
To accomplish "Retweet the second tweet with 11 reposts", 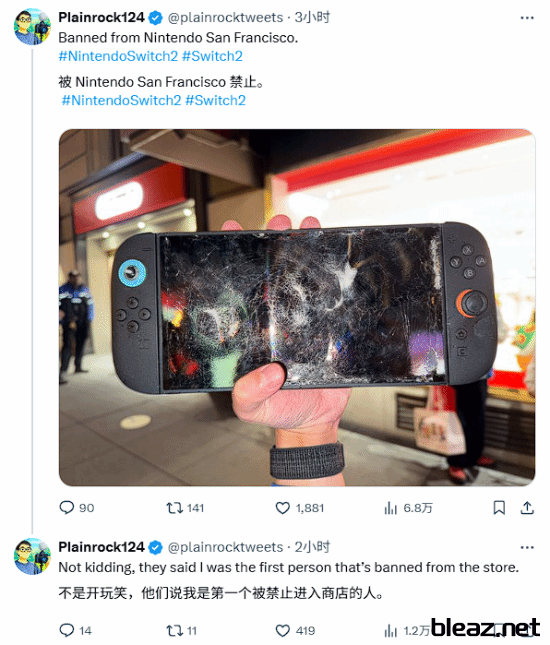I will 181,630.
